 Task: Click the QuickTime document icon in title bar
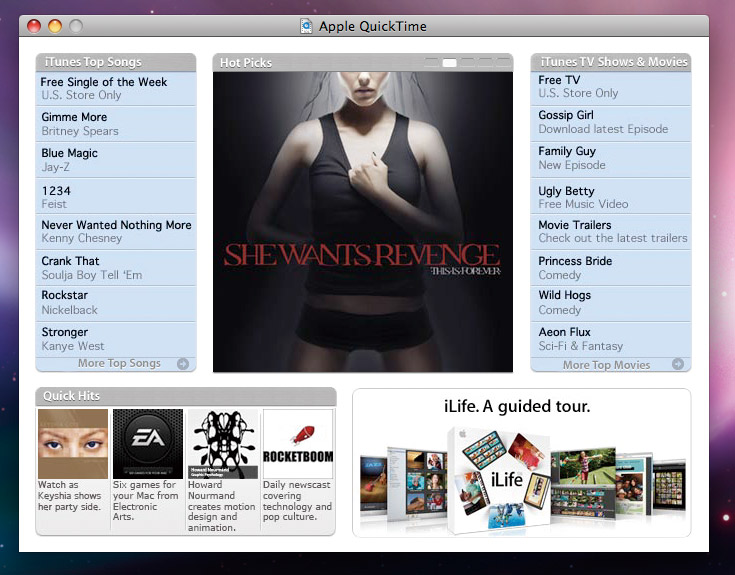point(306,26)
